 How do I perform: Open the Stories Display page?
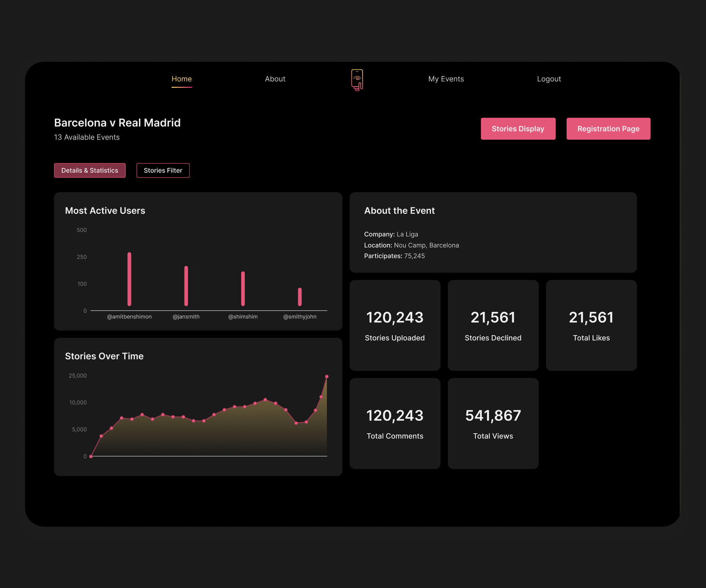[x=518, y=129]
